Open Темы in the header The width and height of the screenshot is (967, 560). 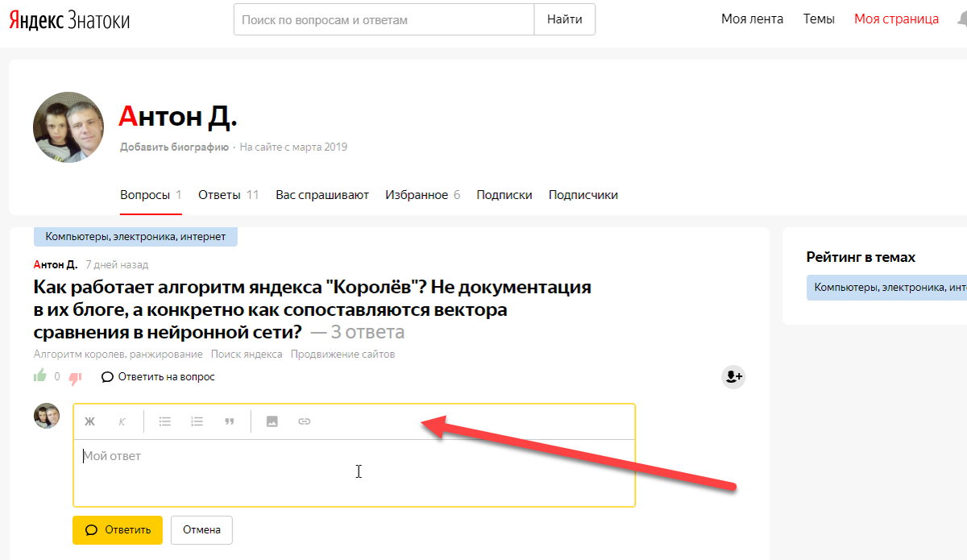coord(819,19)
